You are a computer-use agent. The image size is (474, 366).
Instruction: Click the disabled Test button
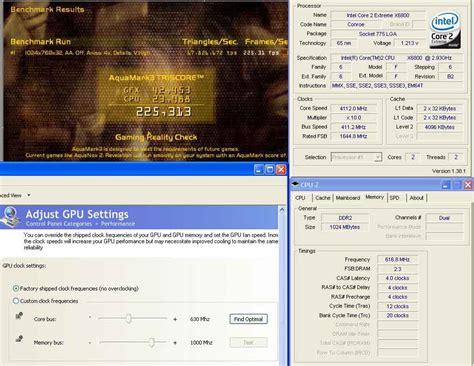click(248, 342)
